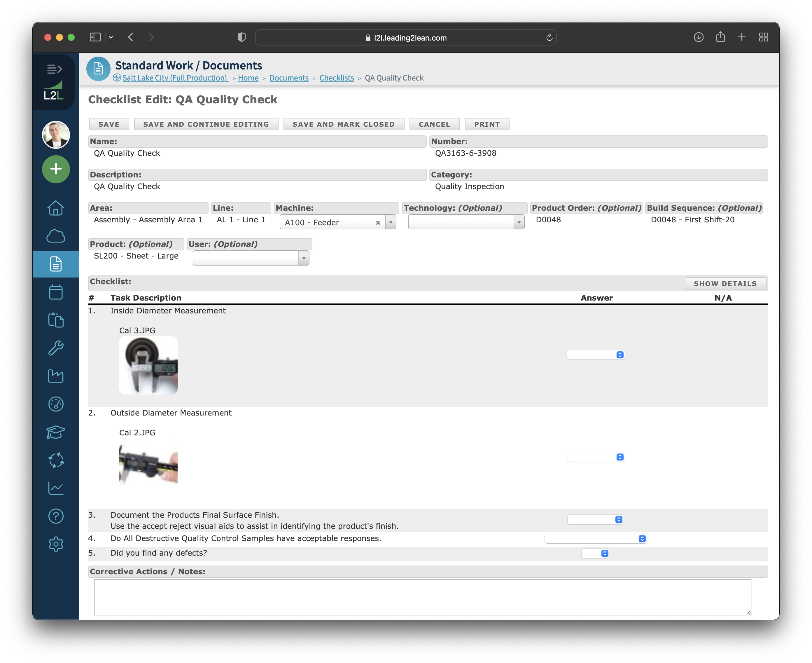
Task: Open the Machine dropdown arrow
Action: [391, 222]
